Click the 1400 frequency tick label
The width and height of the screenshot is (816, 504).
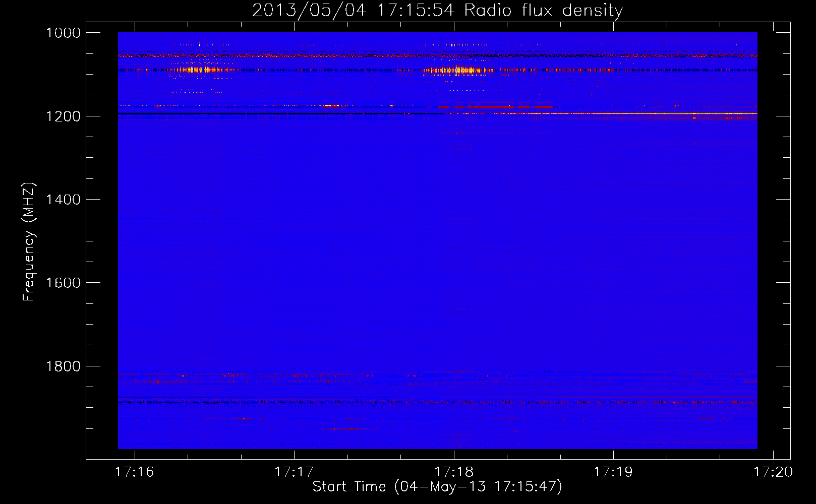click(x=63, y=200)
